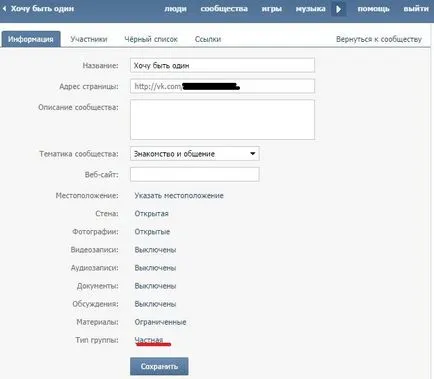Switch to the Информация tab

(31, 39)
